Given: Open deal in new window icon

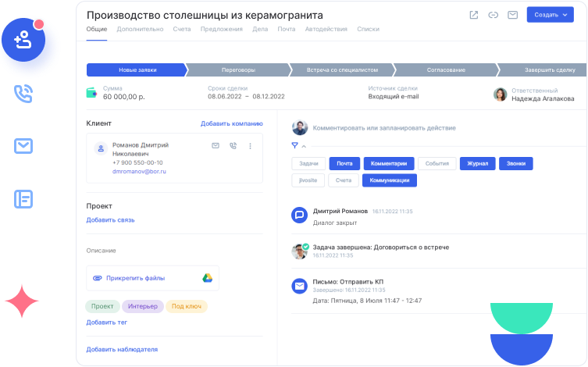Looking at the screenshot, I should [x=473, y=14].
